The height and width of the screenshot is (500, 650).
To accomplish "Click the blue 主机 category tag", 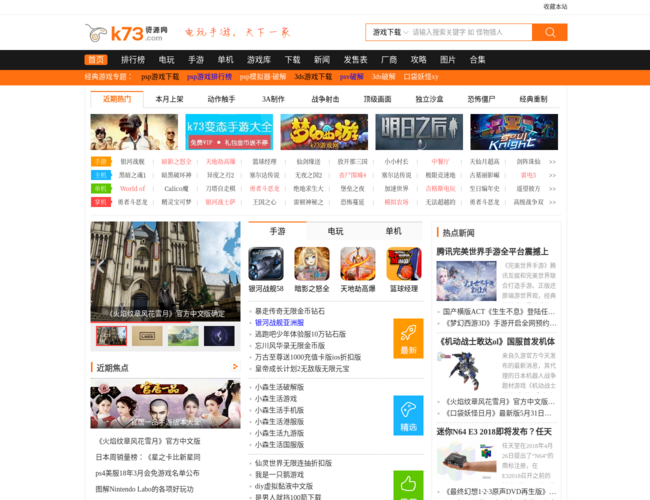I will [x=101, y=175].
